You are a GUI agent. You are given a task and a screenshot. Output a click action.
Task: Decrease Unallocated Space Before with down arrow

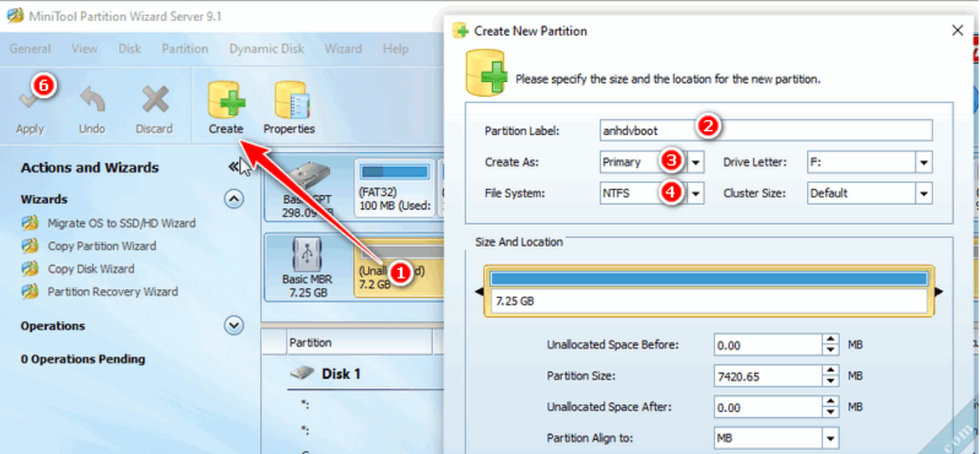831,350
